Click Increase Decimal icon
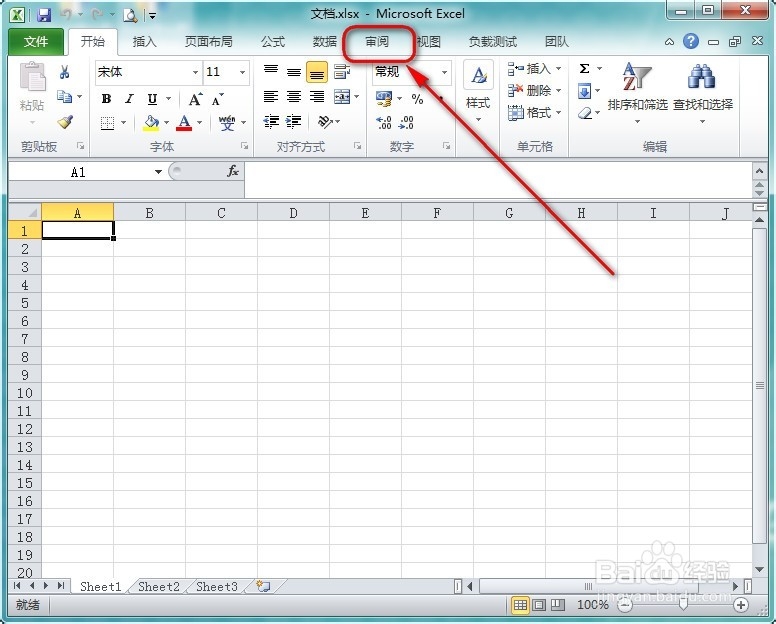 pyautogui.click(x=384, y=122)
